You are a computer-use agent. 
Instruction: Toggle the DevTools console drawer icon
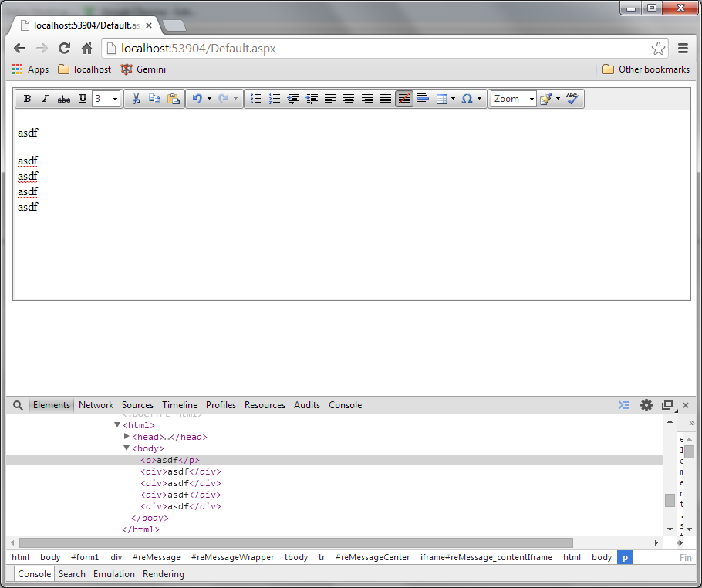click(624, 405)
